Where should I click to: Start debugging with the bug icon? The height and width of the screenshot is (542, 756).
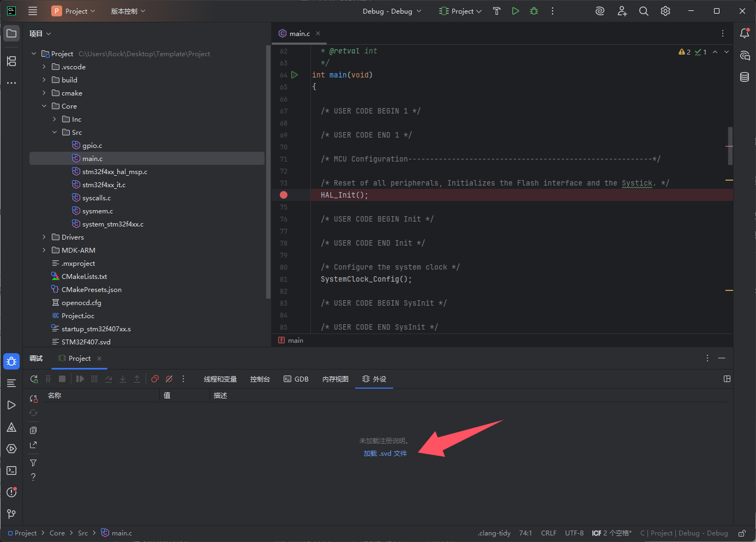[x=534, y=11]
